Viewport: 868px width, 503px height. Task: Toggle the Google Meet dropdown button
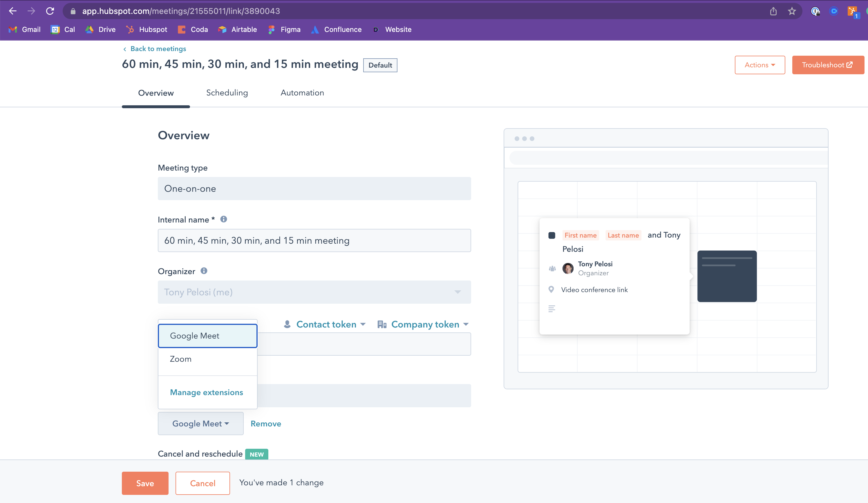[x=200, y=424]
